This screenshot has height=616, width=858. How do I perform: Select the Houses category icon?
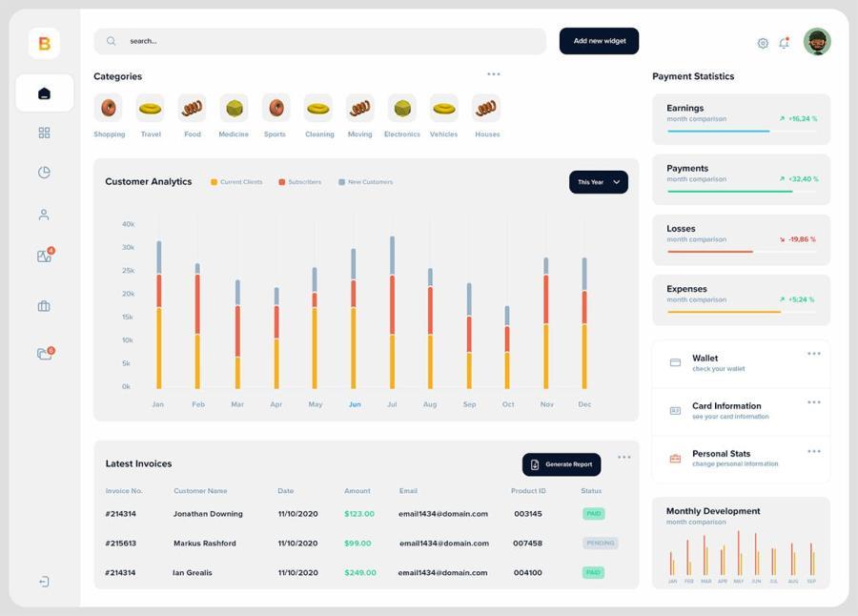point(486,108)
